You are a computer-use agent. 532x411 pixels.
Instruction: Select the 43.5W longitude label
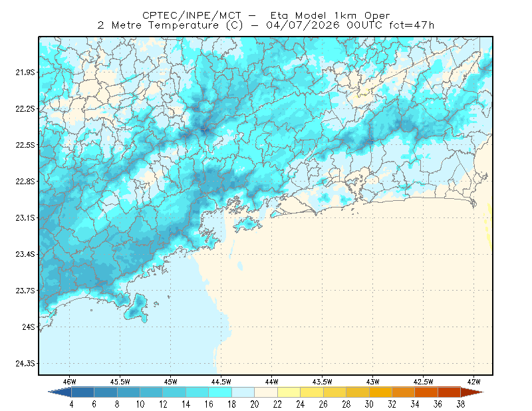click(x=323, y=382)
